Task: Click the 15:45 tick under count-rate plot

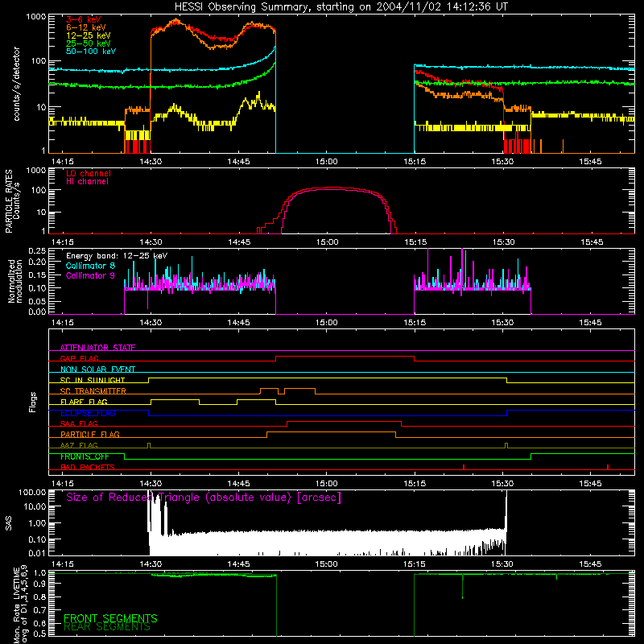Action: (591, 162)
